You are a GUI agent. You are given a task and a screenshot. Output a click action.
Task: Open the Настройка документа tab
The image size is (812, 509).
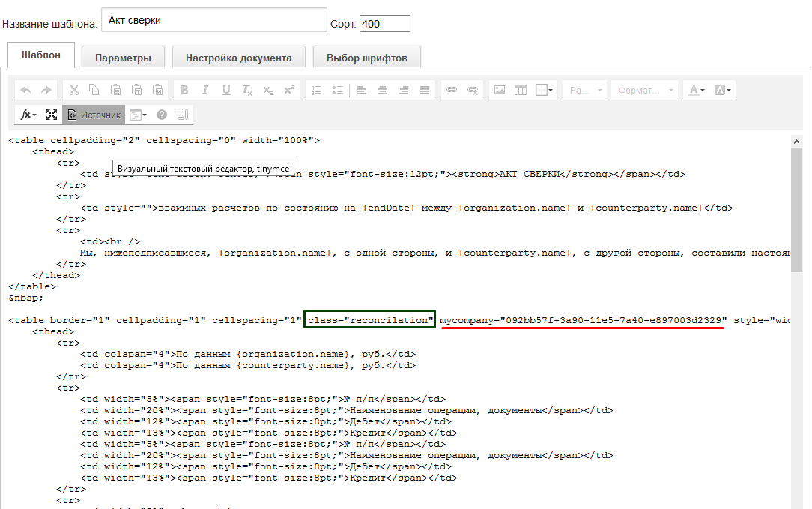click(238, 58)
